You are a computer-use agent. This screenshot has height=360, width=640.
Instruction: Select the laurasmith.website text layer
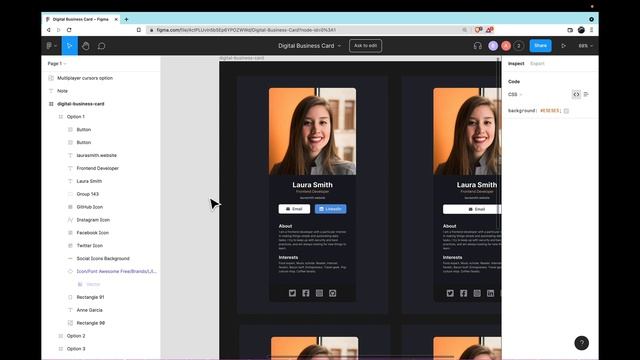[x=97, y=156]
